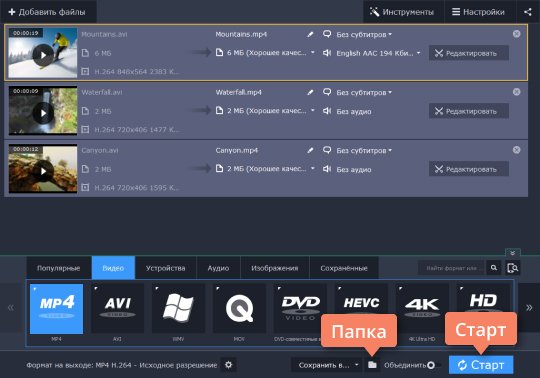Remove Mountains.avi from the list
540x378 pixels.
(517, 34)
